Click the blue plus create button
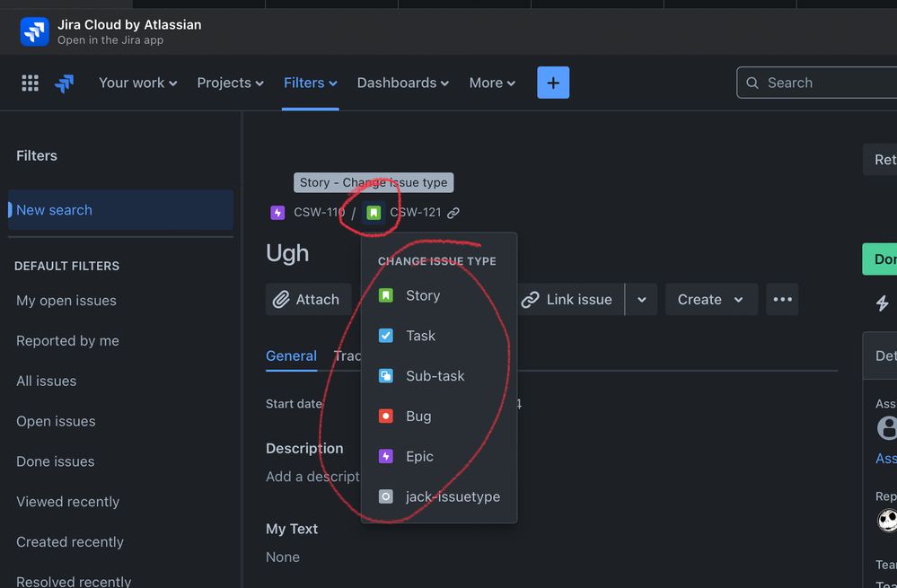The width and height of the screenshot is (897, 588). click(552, 83)
